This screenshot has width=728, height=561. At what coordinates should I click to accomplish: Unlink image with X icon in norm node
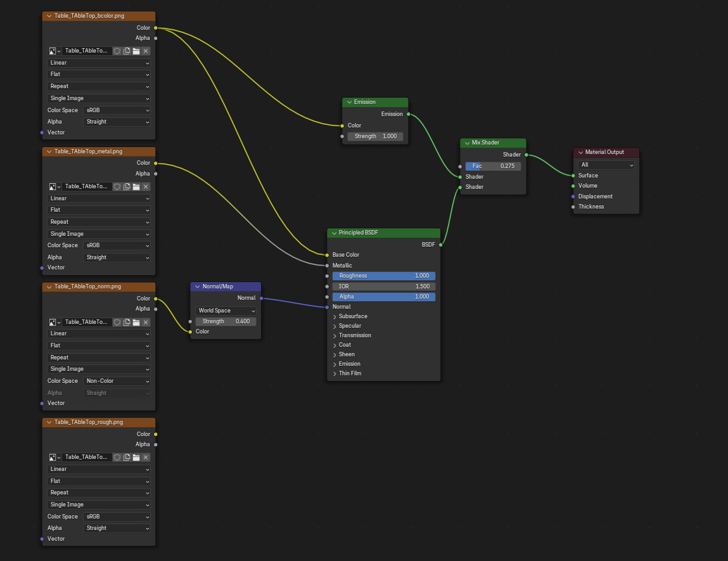coord(146,322)
